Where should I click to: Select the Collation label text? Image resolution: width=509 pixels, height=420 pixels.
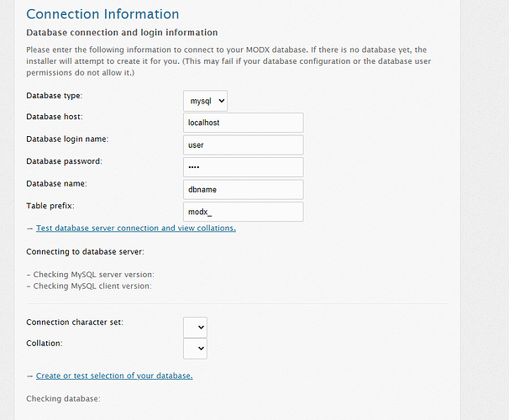coord(45,344)
